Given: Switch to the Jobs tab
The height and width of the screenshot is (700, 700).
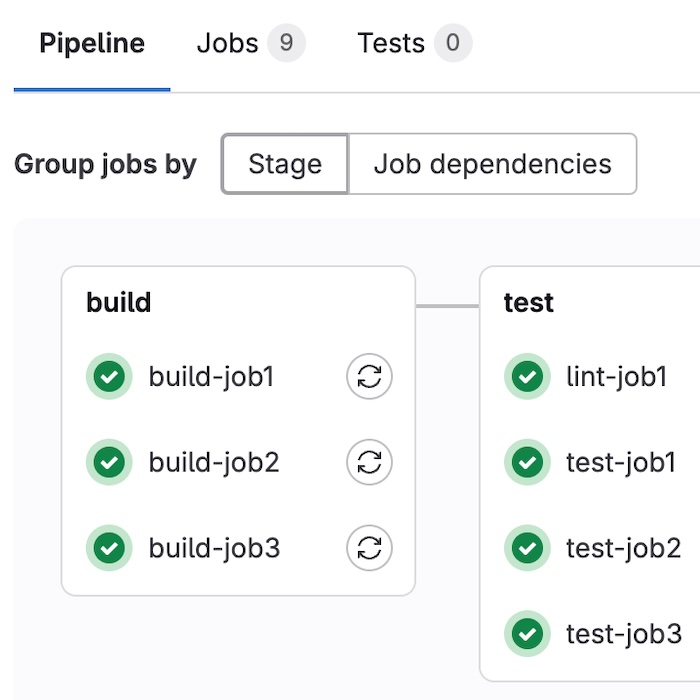Looking at the screenshot, I should [x=250, y=44].
